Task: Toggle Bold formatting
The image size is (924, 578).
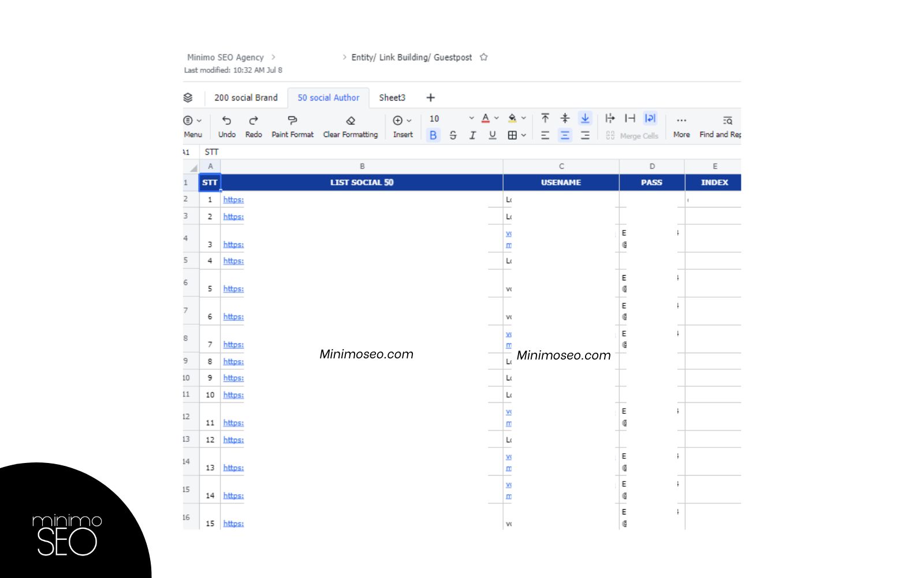Action: 433,135
